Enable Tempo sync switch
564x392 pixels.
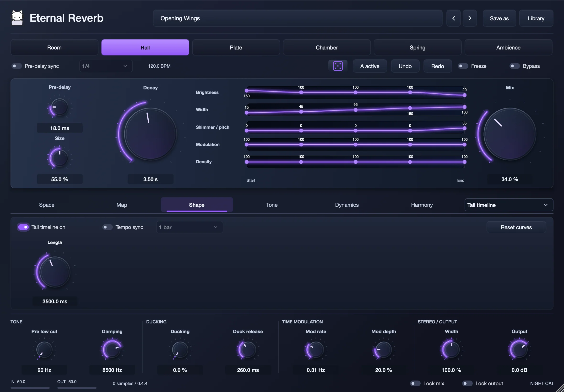coord(107,227)
